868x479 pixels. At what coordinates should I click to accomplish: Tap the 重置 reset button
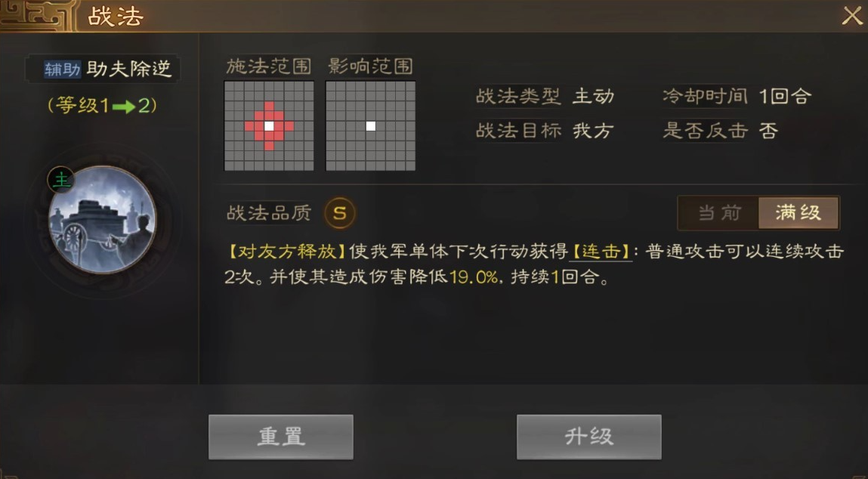point(281,437)
